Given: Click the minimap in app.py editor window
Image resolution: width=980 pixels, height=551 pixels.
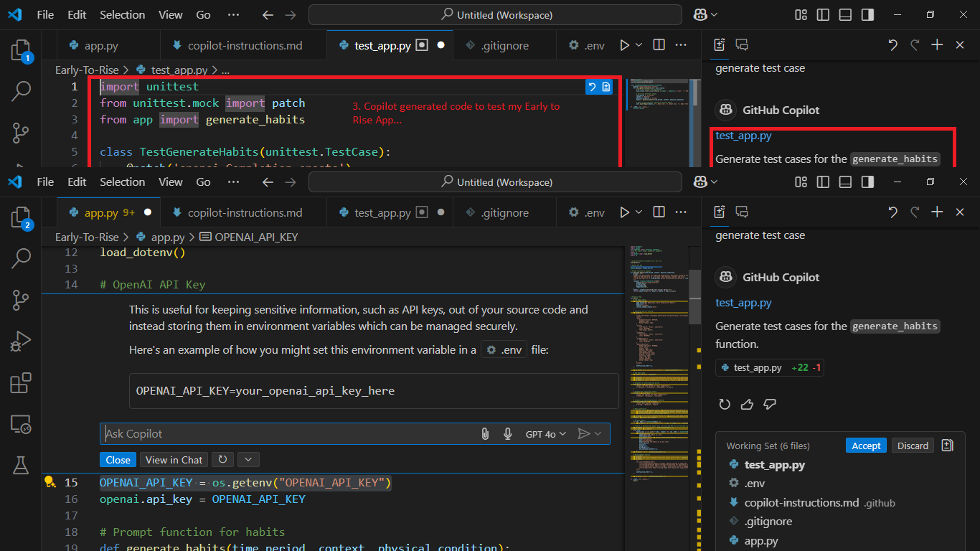Looking at the screenshot, I should 660,366.
